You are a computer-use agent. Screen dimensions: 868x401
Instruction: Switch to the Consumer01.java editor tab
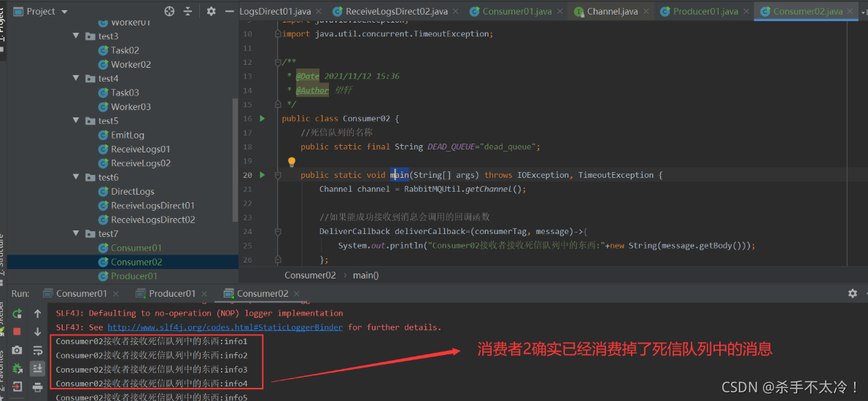point(517,12)
